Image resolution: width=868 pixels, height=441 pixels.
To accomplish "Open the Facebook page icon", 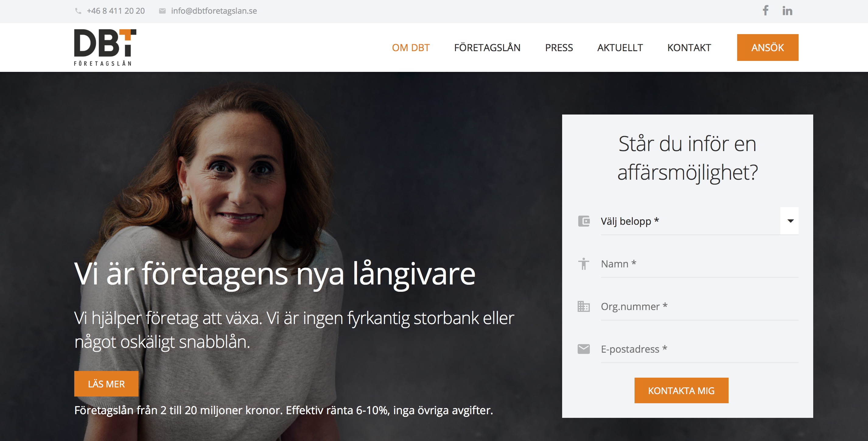I will (x=765, y=10).
